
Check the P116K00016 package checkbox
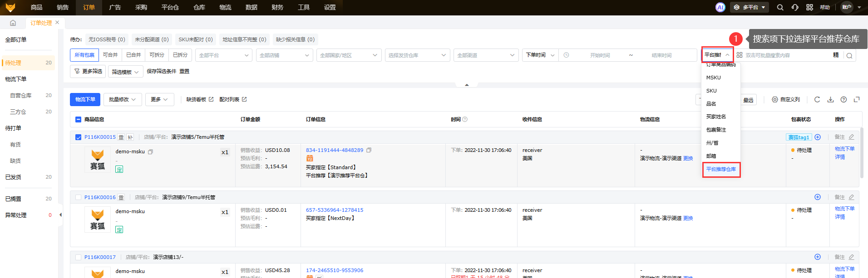point(78,197)
